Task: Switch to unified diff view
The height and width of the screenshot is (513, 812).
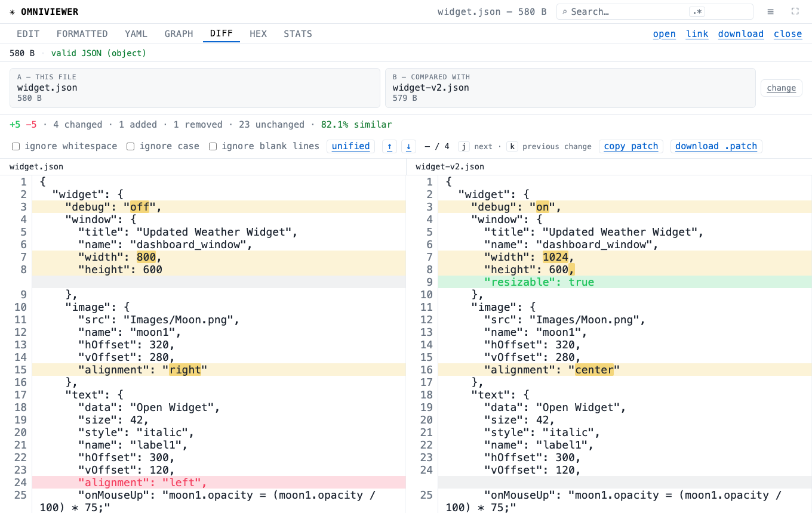Action: (x=351, y=146)
